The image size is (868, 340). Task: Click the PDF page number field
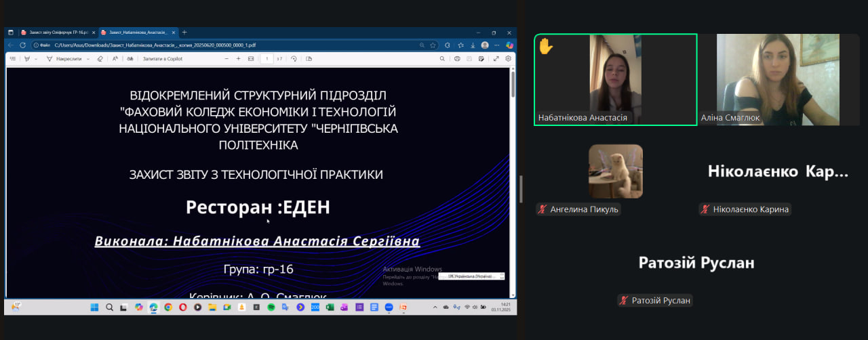[267, 59]
